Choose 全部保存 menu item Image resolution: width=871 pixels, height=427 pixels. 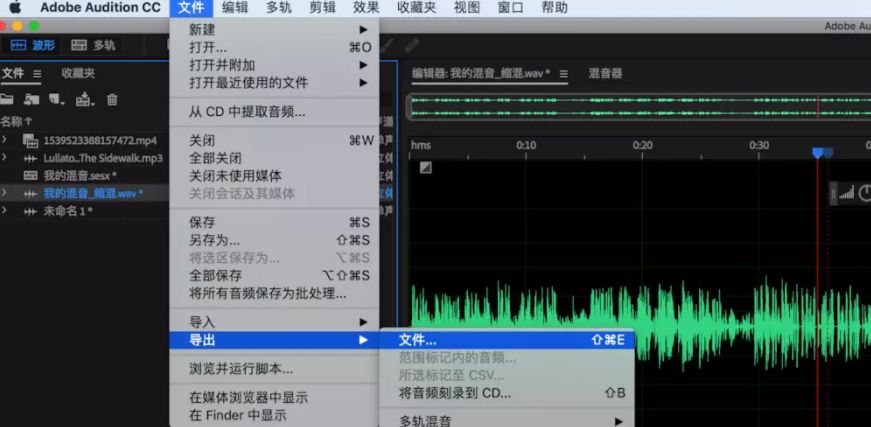274,275
